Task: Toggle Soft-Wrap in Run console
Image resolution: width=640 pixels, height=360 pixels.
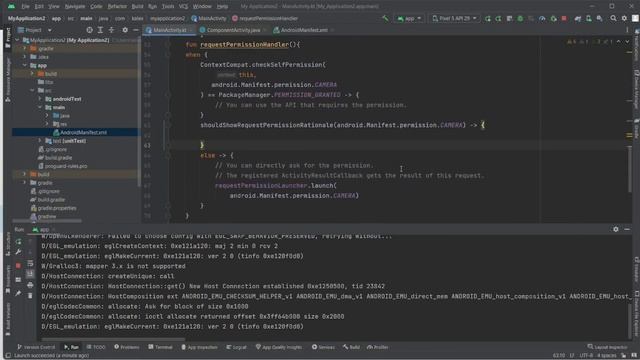Action: click(30, 264)
